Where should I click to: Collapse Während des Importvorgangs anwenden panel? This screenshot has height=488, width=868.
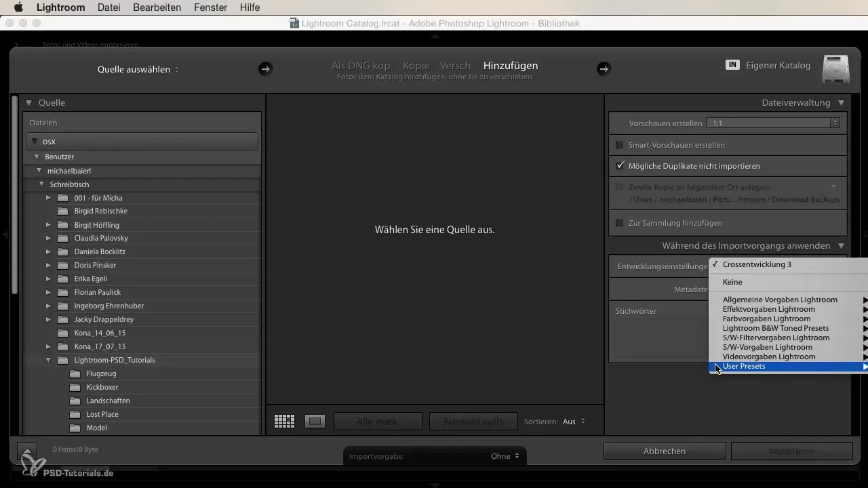(x=841, y=246)
